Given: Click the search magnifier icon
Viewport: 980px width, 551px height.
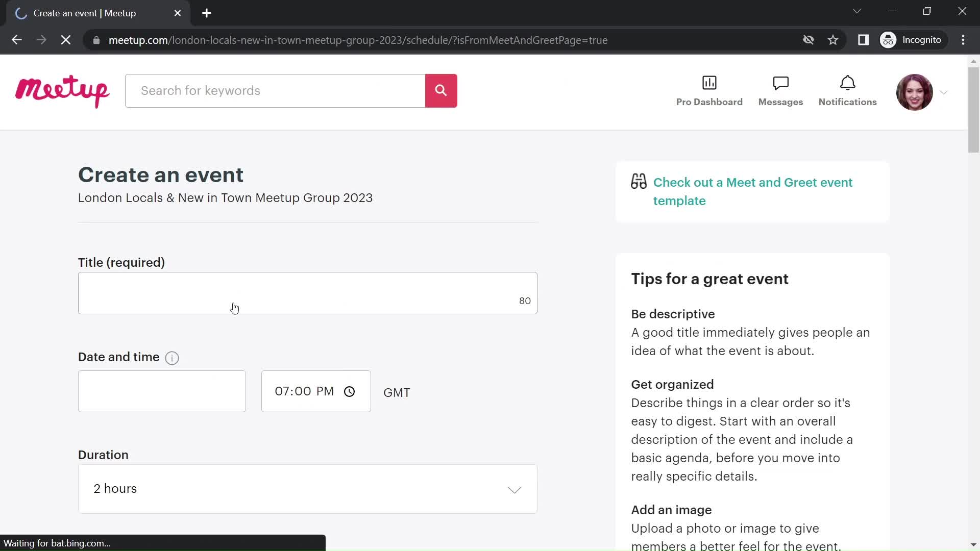Looking at the screenshot, I should click(441, 91).
